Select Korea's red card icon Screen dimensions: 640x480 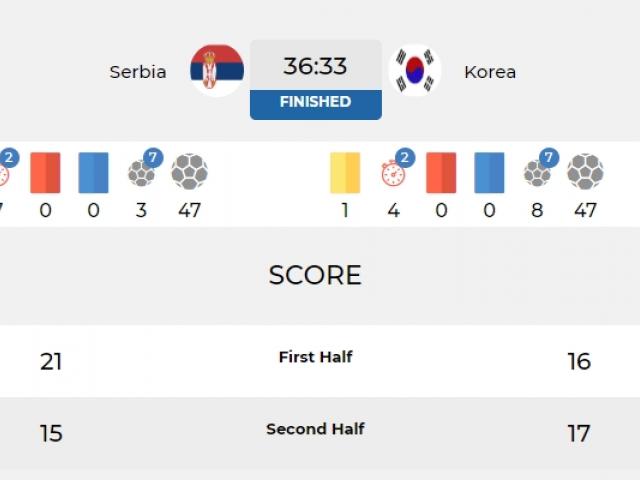coord(441,173)
